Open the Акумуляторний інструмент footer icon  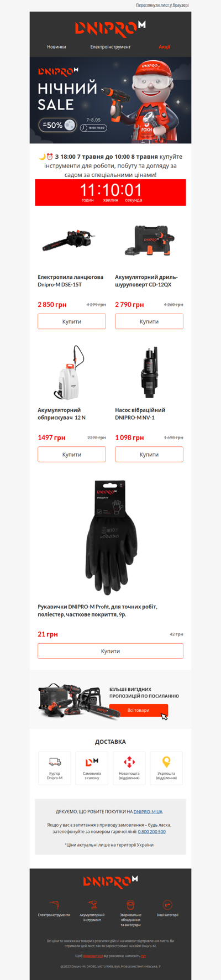tap(92, 905)
